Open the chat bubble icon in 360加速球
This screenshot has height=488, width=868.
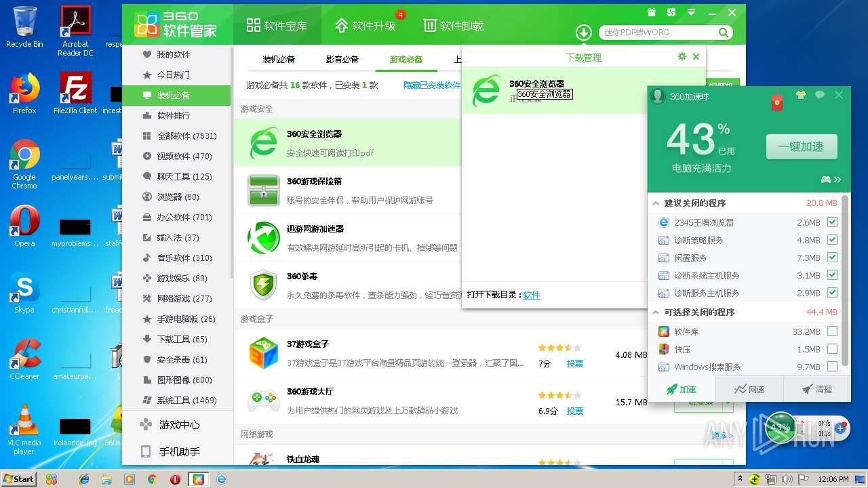click(820, 96)
